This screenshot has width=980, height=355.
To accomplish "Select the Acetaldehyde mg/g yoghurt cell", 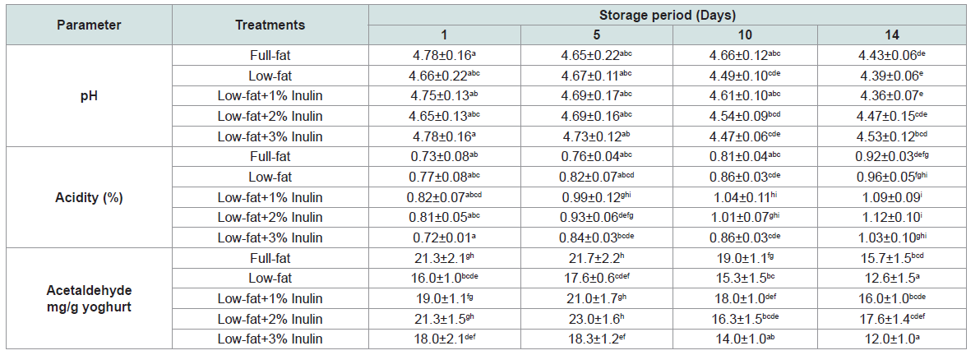I will (89, 299).
